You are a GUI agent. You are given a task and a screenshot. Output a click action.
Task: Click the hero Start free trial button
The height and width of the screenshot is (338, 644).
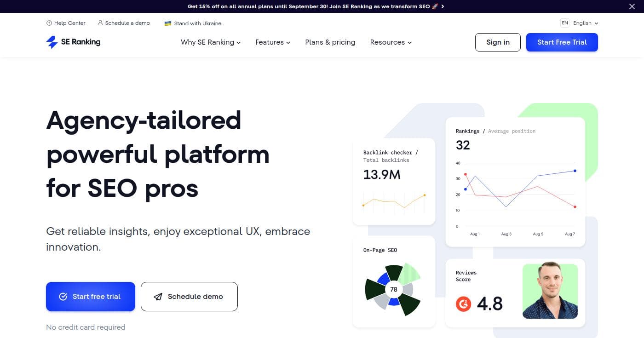(91, 297)
